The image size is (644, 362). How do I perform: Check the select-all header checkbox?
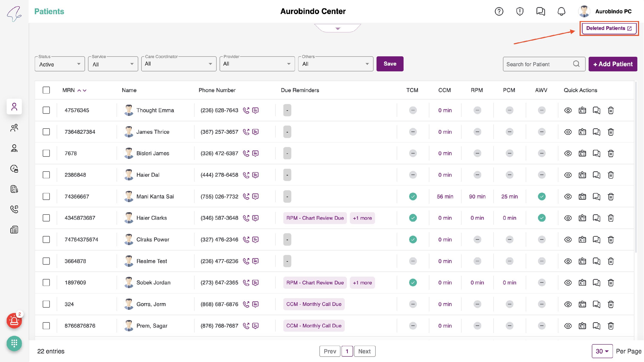(x=46, y=90)
